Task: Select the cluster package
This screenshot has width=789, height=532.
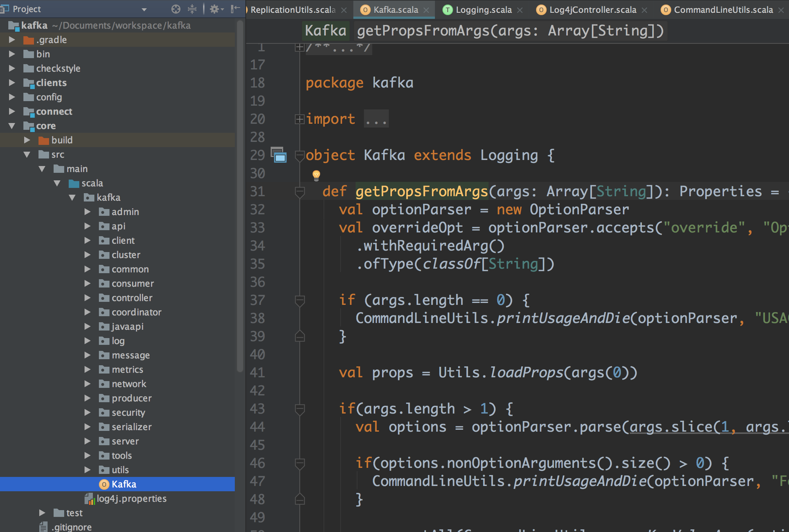Action: 117,255
